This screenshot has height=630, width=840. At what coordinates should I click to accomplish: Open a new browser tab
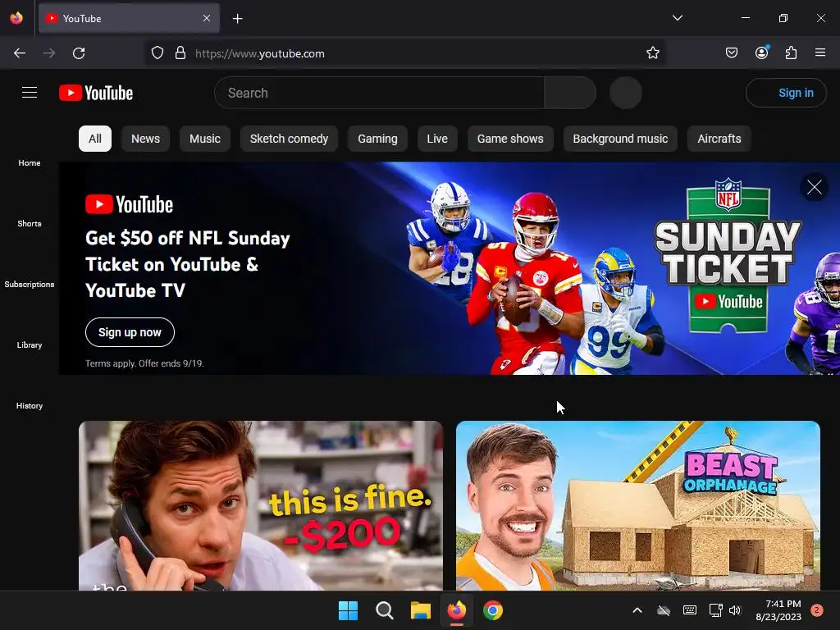238,19
